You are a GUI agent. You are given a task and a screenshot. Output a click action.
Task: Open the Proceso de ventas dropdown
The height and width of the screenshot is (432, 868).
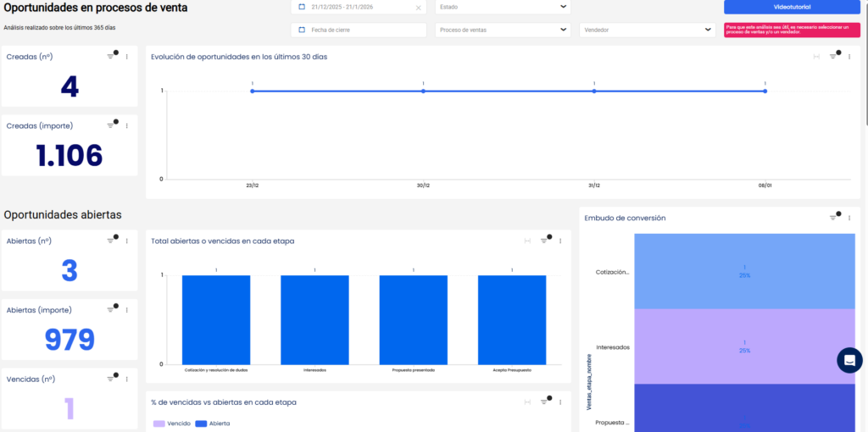click(x=502, y=30)
